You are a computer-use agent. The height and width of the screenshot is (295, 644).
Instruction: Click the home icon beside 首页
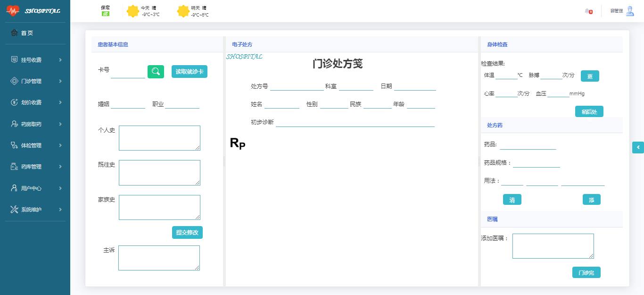point(14,33)
